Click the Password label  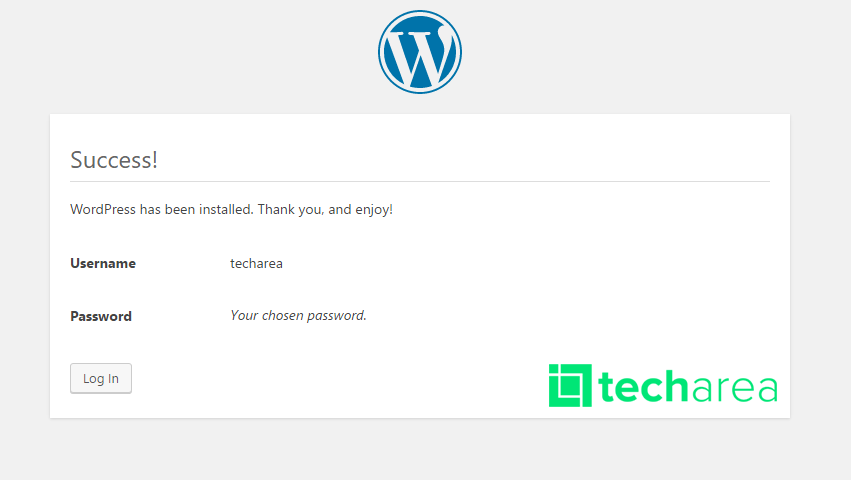[101, 317]
